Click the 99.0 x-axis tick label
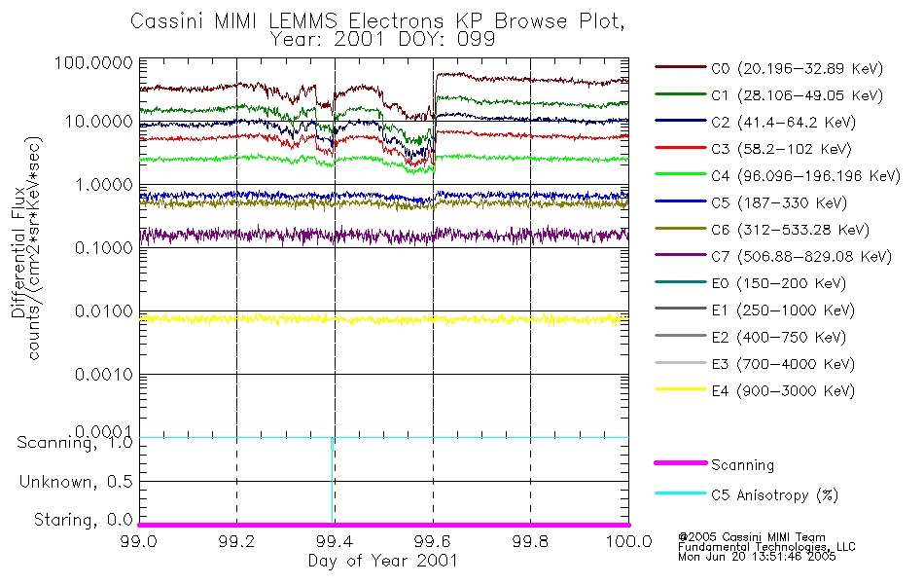924x584 pixels. tap(138, 541)
